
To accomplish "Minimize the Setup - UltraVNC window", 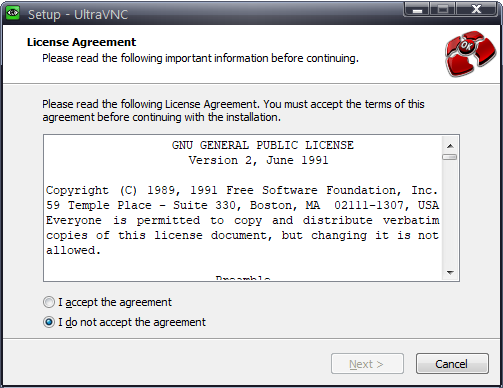I will coord(418,9).
